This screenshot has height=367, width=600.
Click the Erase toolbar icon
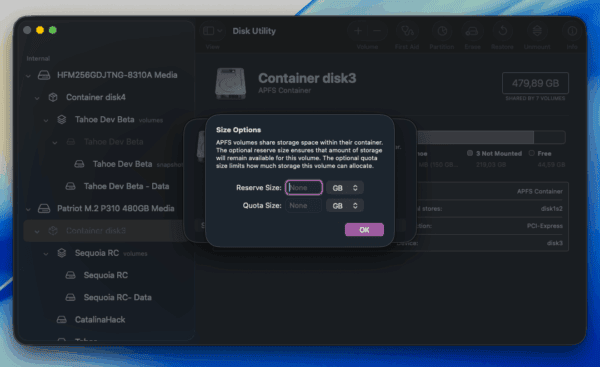472,31
